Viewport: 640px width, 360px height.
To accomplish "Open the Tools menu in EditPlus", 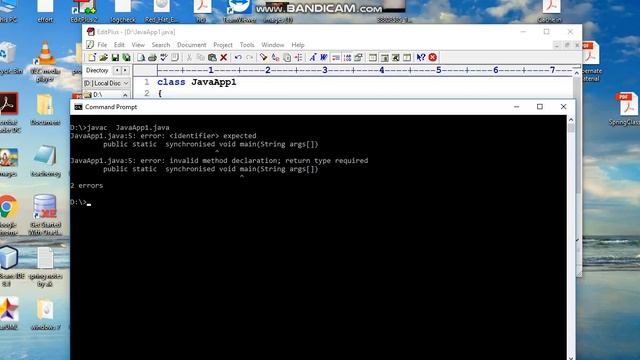I will click(247, 45).
